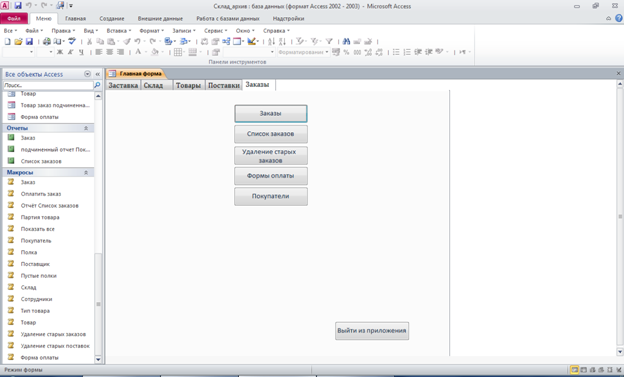
Task: Toggle Italic (К) formatting
Action: (70, 52)
